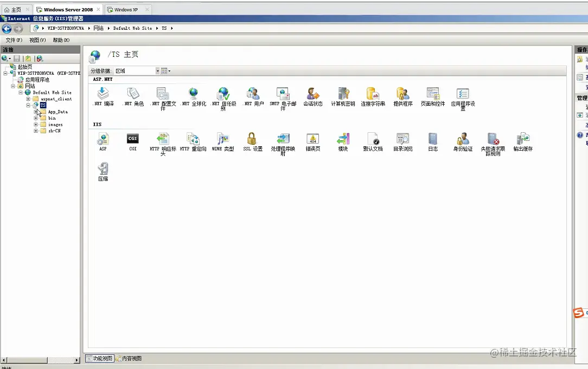Switch to the Windows XP tab
Screen dimensions: 588x369
[128, 10]
